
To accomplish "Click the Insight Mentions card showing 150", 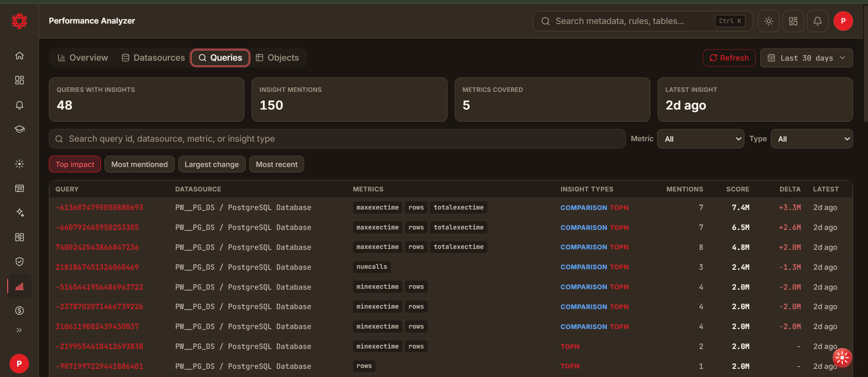I will click(349, 100).
